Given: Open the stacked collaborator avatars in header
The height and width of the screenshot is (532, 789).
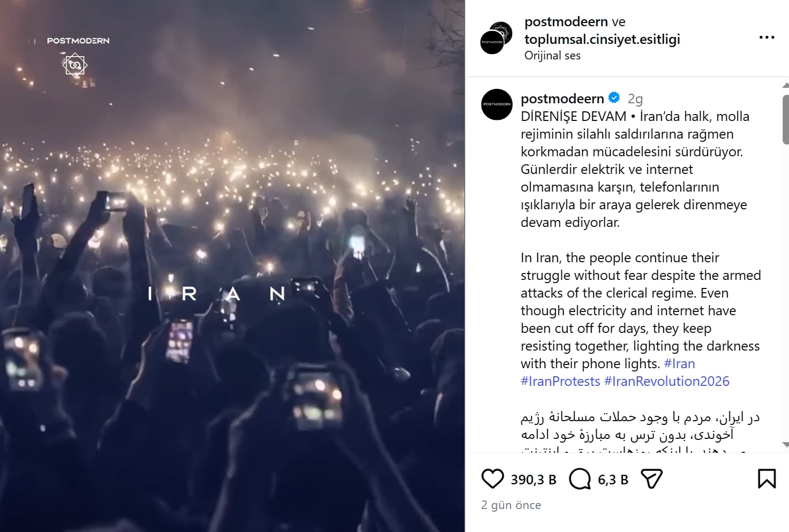Looking at the screenshot, I should 496,38.
